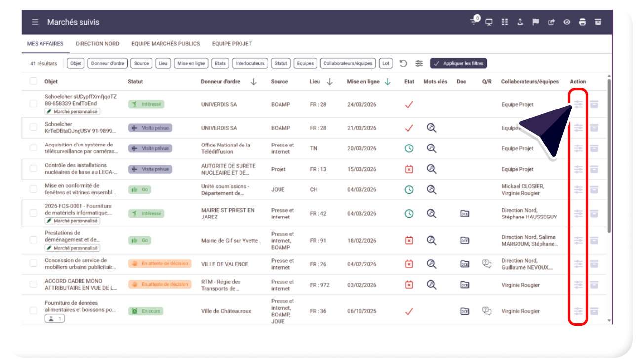The width and height of the screenshot is (639, 364).
Task: Select checkbox for Mise en conformité row
Action: tap(33, 189)
